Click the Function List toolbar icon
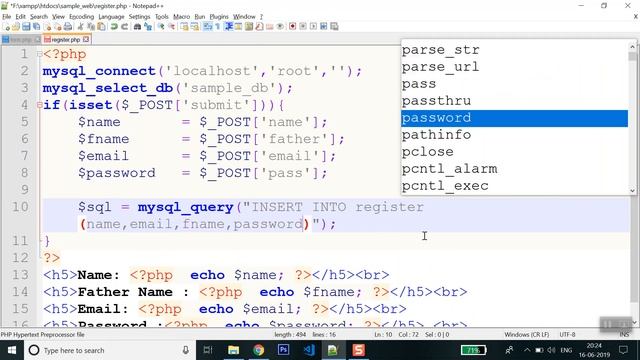The width and height of the screenshot is (640, 360). pos(259,27)
